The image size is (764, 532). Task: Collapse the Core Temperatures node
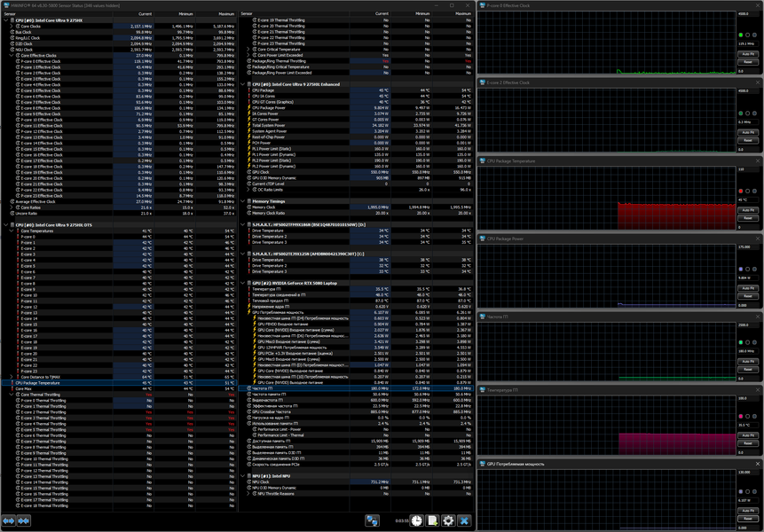pos(12,231)
